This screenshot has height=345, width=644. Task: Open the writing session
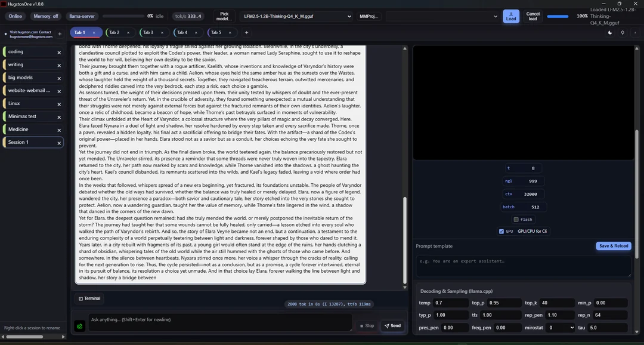coord(33,64)
